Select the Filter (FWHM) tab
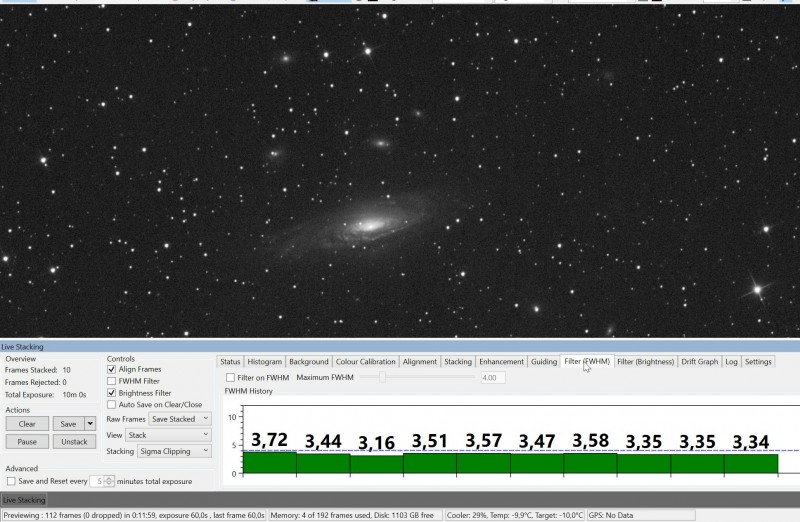Image resolution: width=800 pixels, height=522 pixels. [x=587, y=361]
